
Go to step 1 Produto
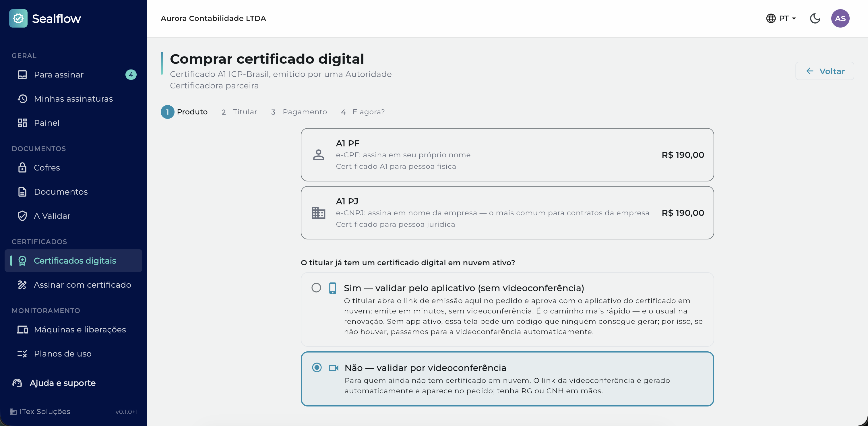(184, 112)
